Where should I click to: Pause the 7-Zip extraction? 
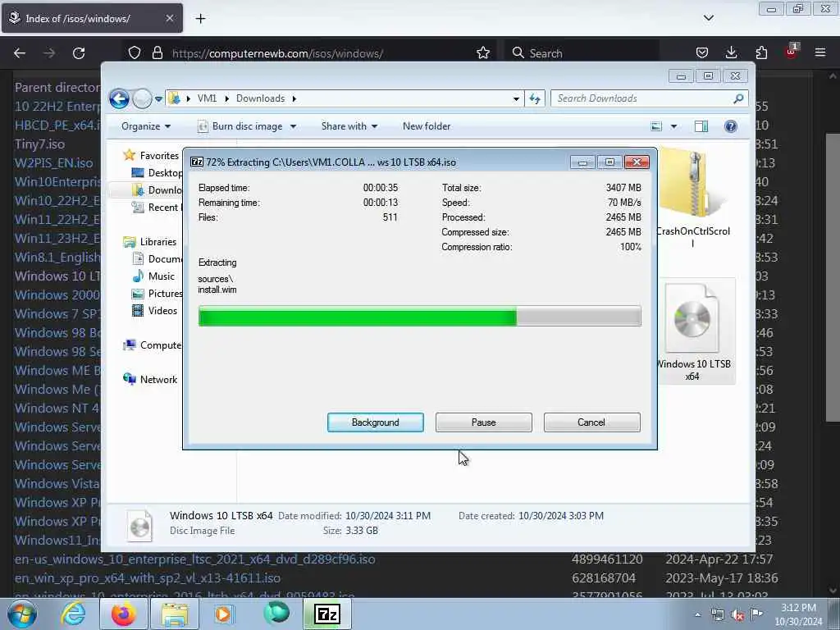[x=483, y=422]
